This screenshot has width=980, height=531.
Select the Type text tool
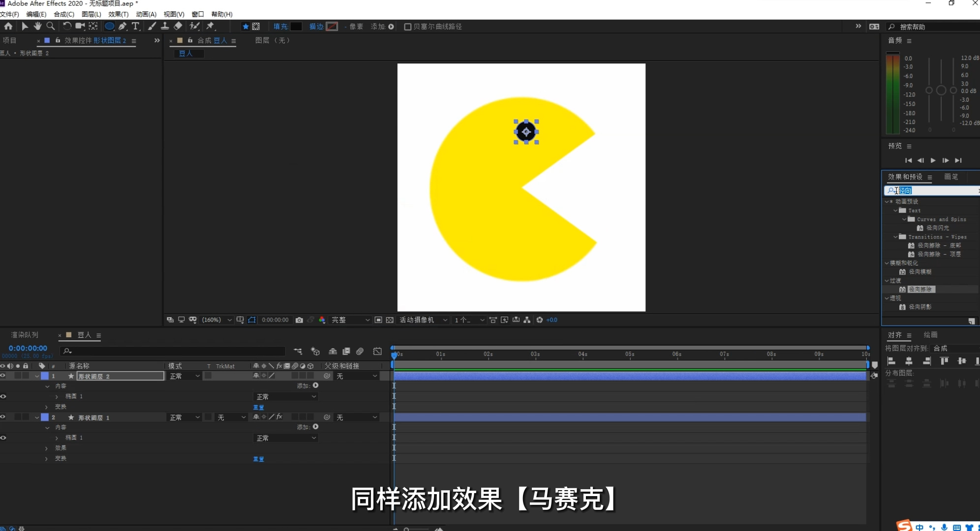point(136,26)
